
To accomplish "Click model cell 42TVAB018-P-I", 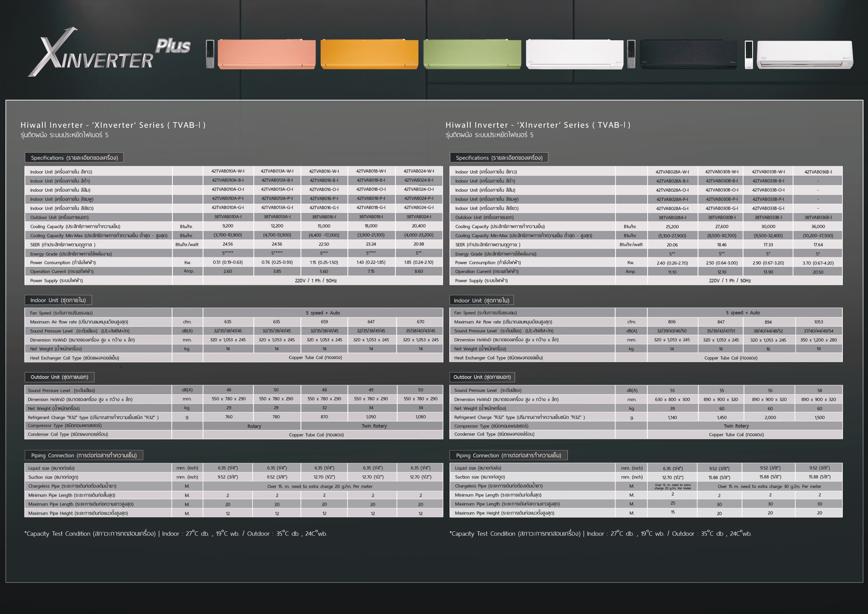I will point(371,198).
